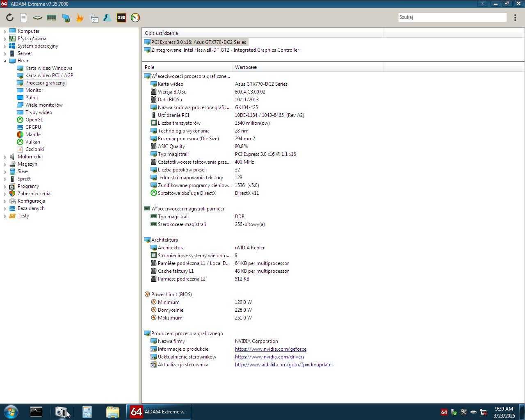Open the Vulkan tree item
The width and height of the screenshot is (525, 420).
(x=32, y=142)
